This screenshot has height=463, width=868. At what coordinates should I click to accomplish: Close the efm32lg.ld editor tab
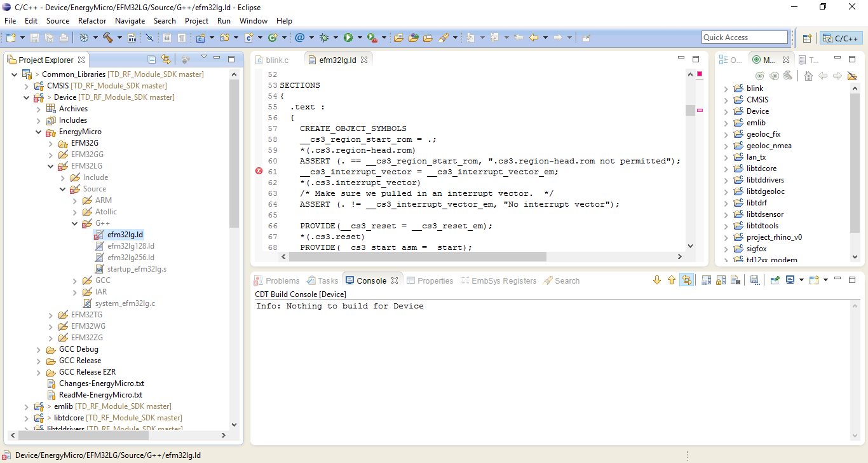pyautogui.click(x=365, y=60)
